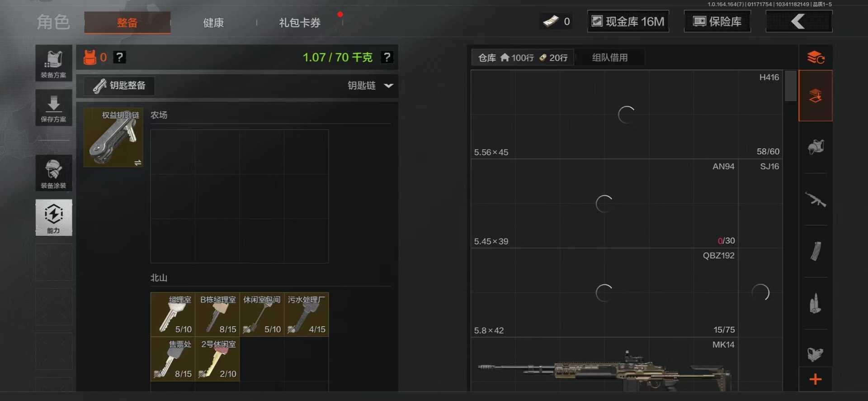
Task: Select the B栋经理室 key 8/15
Action: pos(217,315)
